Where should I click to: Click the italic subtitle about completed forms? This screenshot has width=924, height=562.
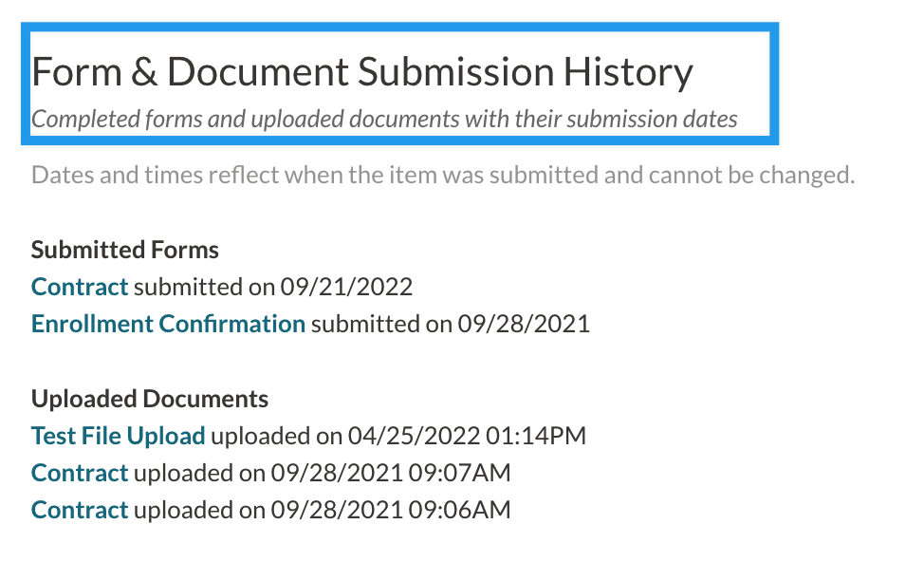tap(384, 120)
